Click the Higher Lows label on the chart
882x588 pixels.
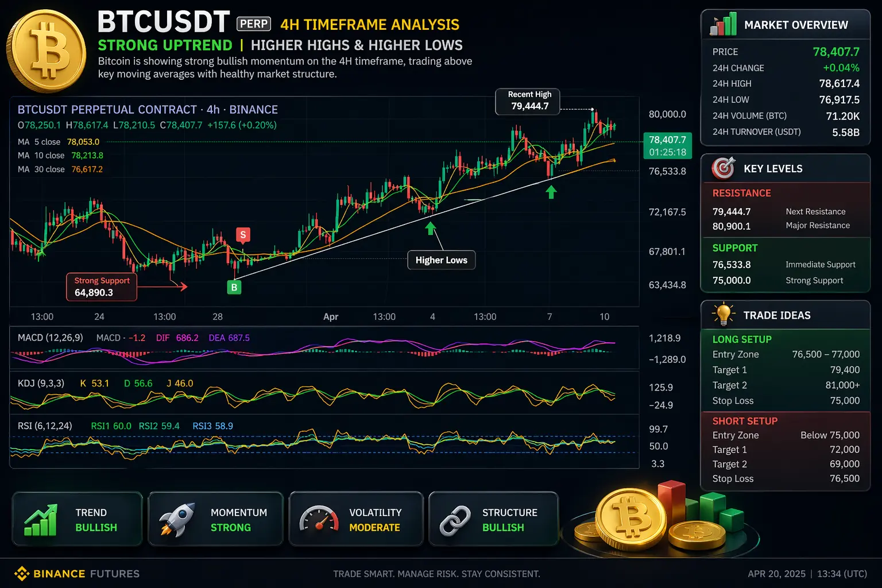tap(441, 260)
